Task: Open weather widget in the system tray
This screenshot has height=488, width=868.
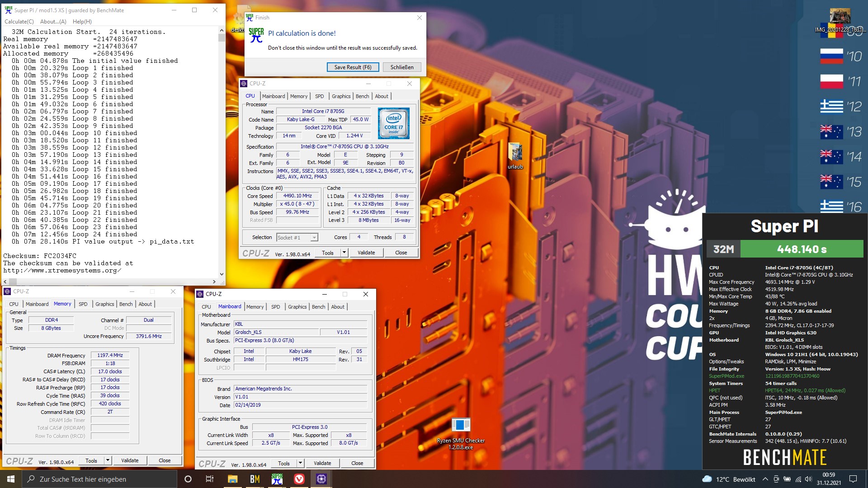Action: click(x=728, y=479)
